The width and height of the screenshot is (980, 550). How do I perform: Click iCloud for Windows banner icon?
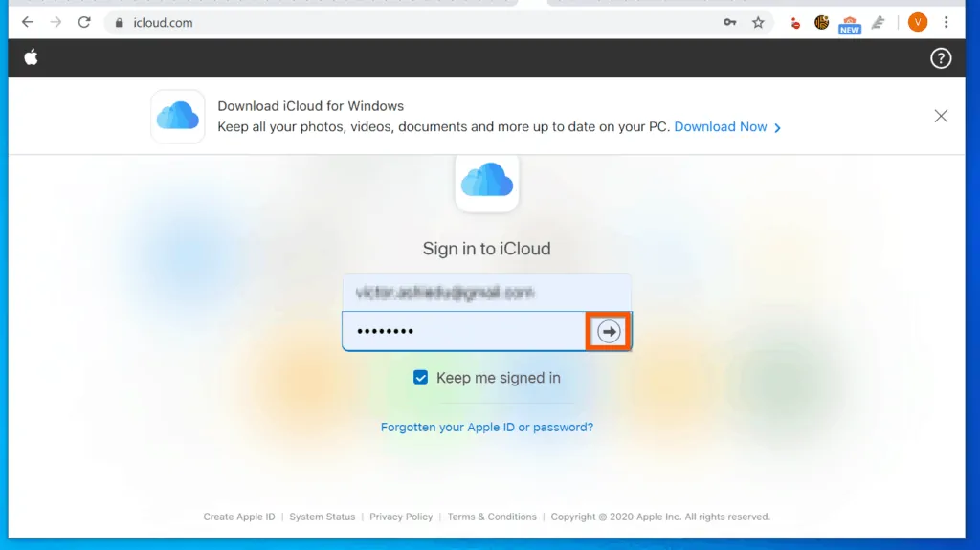point(177,117)
